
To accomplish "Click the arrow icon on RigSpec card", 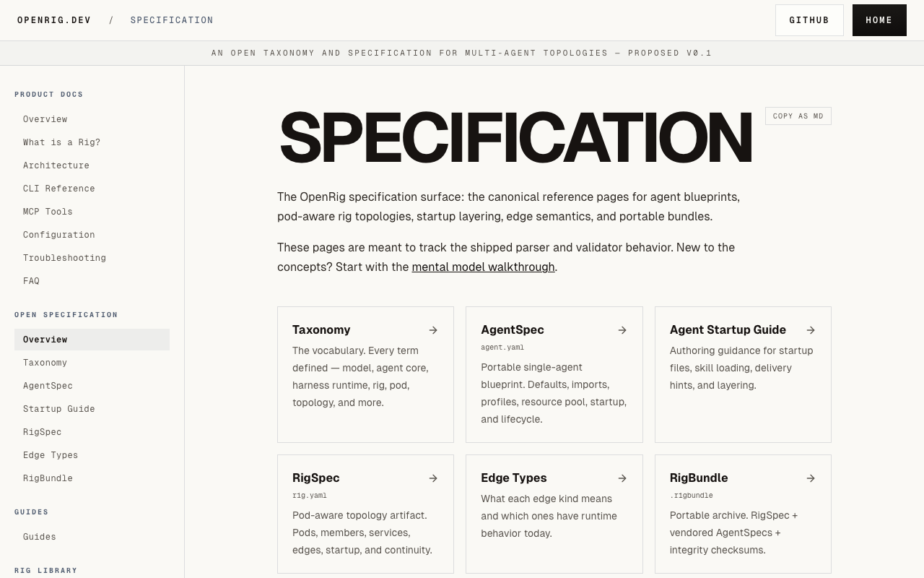I will click(433, 478).
